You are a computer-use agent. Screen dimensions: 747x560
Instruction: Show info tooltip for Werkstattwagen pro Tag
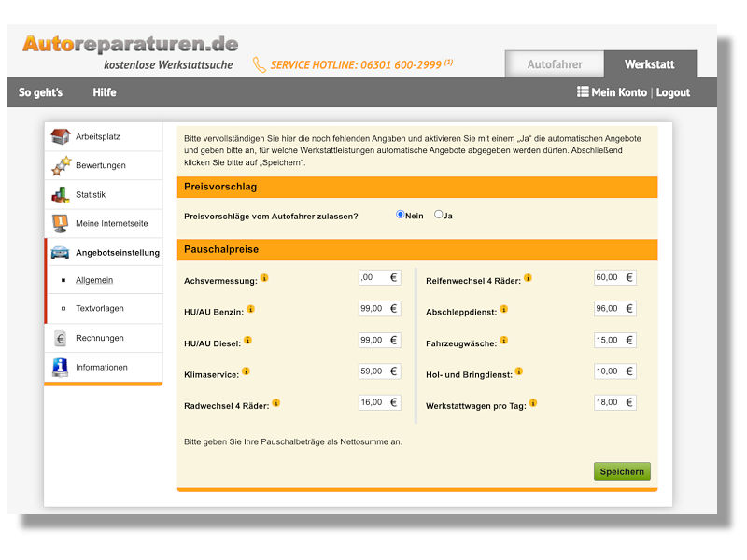pyautogui.click(x=533, y=403)
